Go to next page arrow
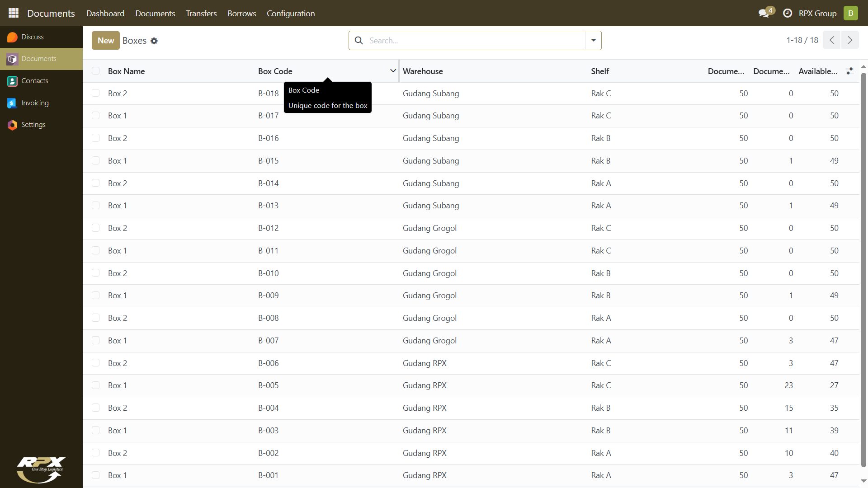Viewport: 868px width, 488px height. coord(850,40)
